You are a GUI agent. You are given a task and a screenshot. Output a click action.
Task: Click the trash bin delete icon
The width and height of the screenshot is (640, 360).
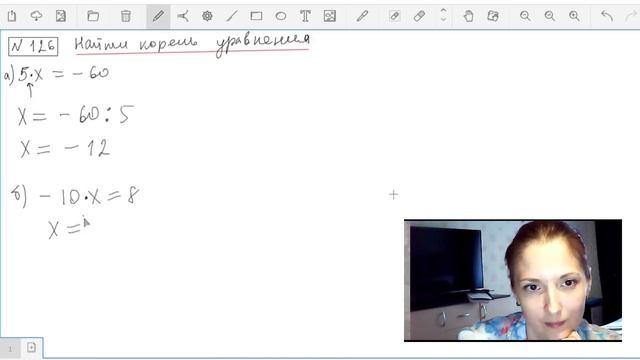[x=126, y=16]
